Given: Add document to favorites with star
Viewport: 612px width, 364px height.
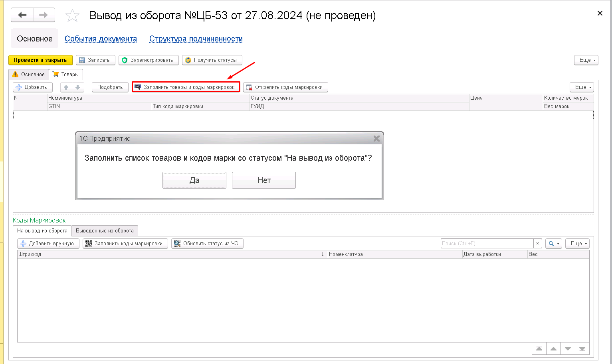Looking at the screenshot, I should (72, 16).
